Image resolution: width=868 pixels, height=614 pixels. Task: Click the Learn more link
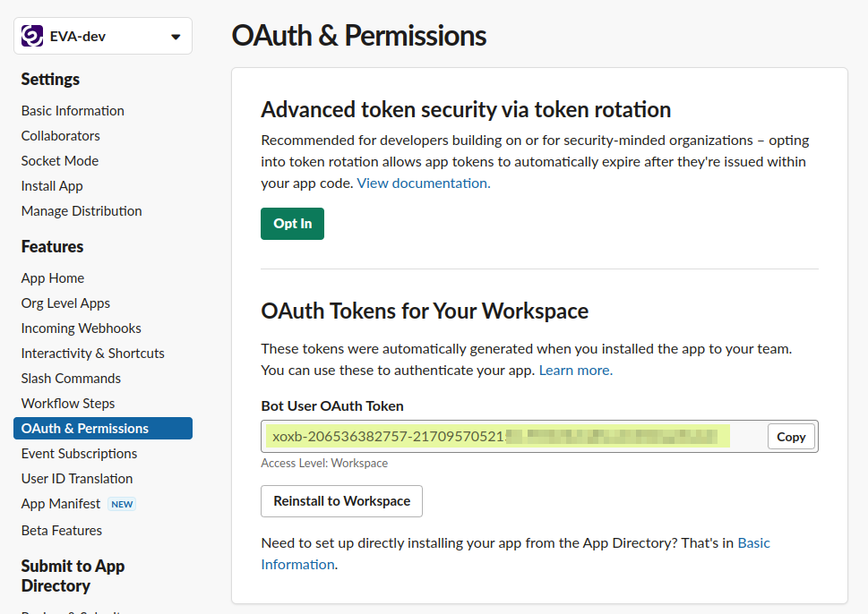[x=575, y=371]
